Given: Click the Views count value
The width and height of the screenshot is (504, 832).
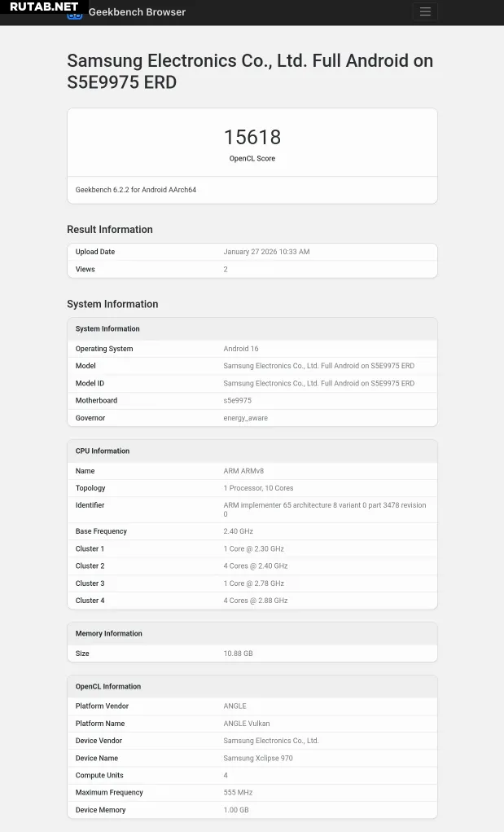Looking at the screenshot, I should (x=226, y=269).
